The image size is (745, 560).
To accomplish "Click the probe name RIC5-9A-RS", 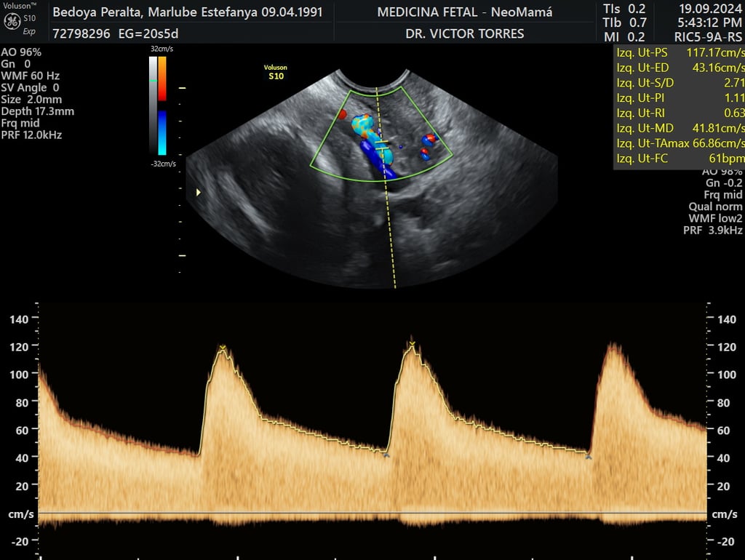I will (x=708, y=36).
